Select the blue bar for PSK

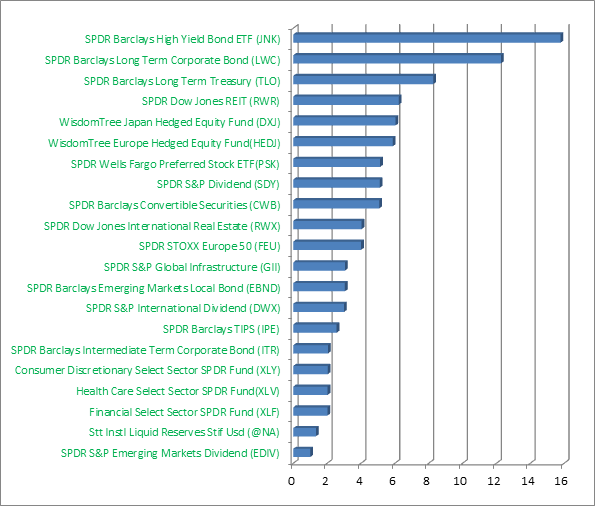click(x=338, y=162)
